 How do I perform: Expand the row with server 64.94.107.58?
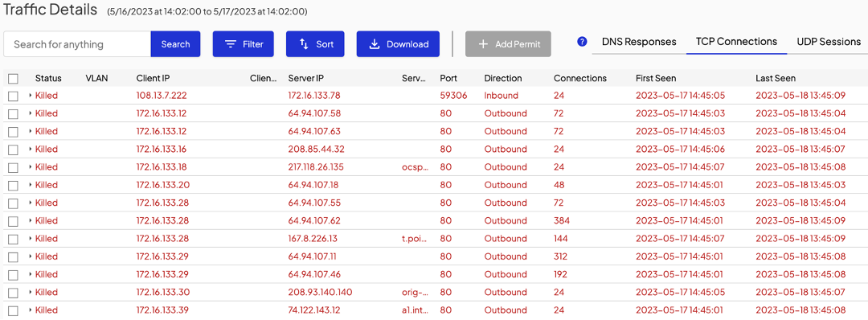(30, 113)
